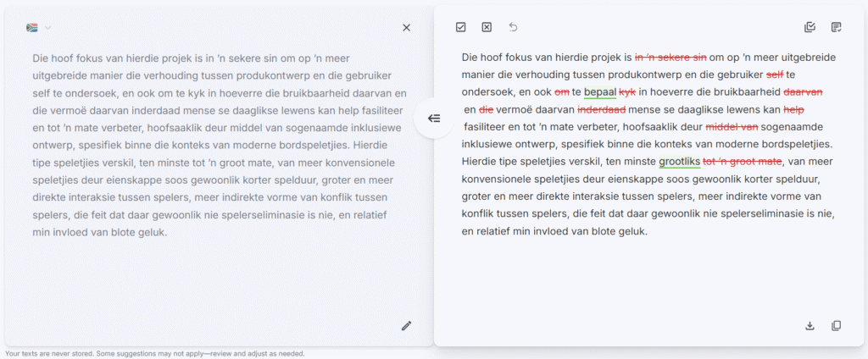Accept all suggestions with the checkmark icon
Screen dimensions: 868x359
pyautogui.click(x=460, y=27)
